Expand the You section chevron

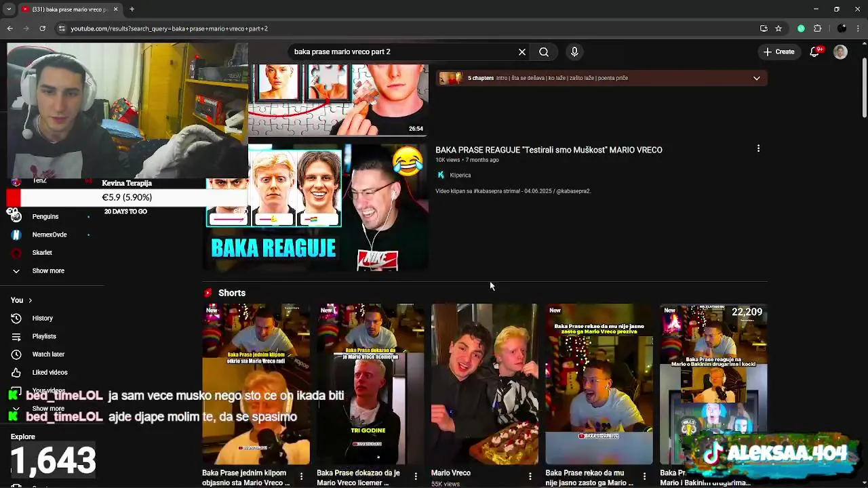(30, 300)
